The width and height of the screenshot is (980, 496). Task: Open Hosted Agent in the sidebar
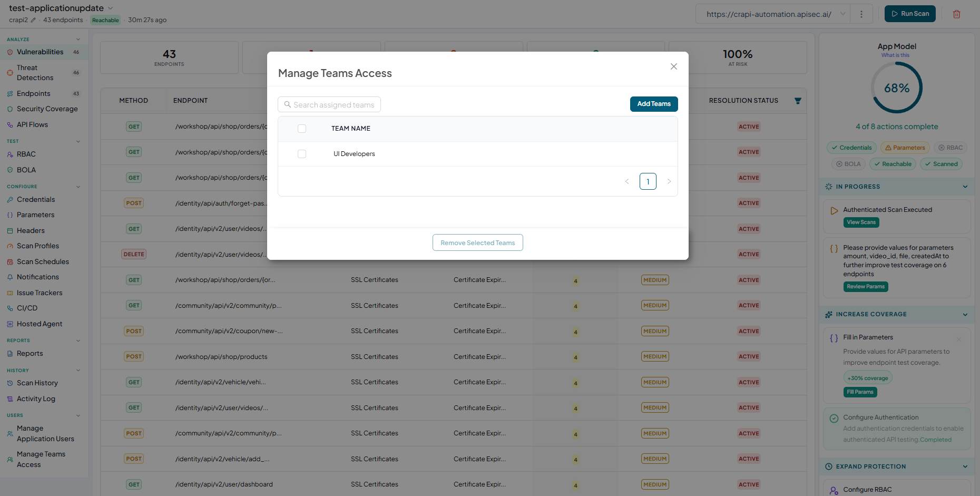click(40, 324)
